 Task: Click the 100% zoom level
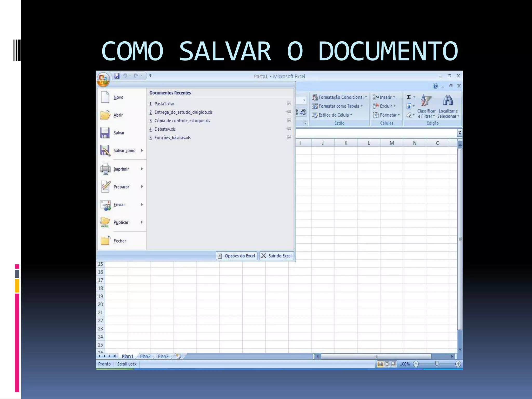(x=404, y=364)
